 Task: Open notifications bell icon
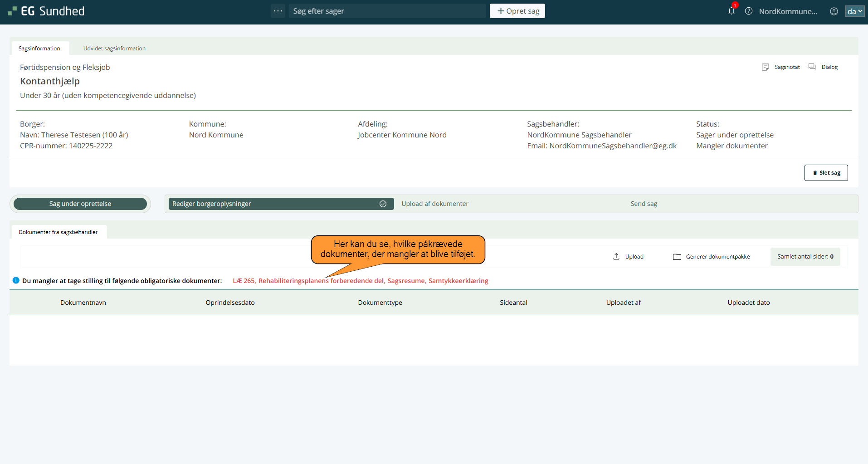coord(731,11)
